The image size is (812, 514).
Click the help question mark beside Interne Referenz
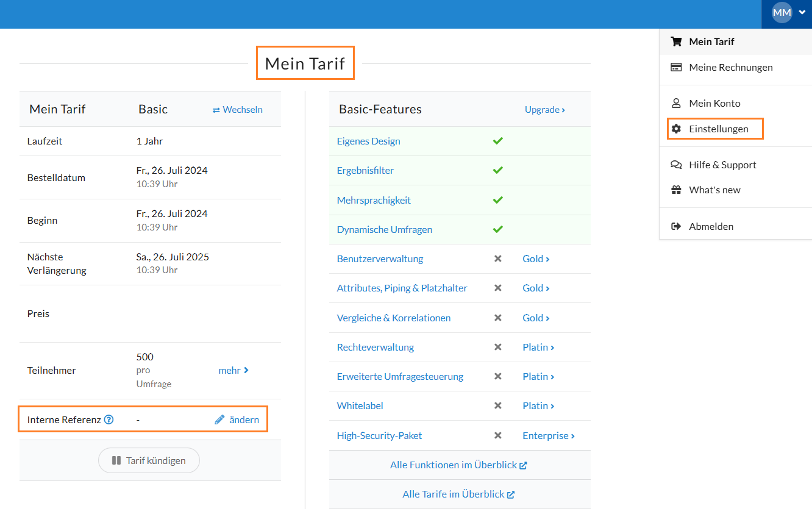pyautogui.click(x=109, y=419)
